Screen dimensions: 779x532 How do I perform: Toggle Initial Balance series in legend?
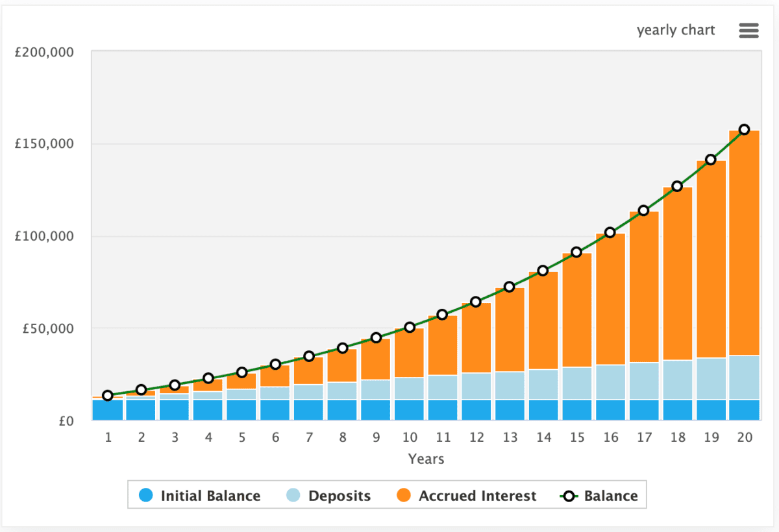[x=200, y=496]
